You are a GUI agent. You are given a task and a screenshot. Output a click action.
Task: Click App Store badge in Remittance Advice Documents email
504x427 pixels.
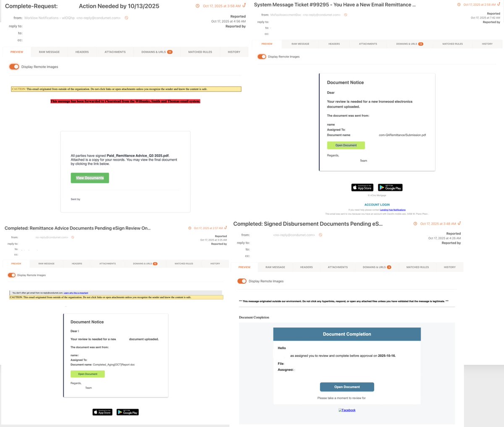102,412
